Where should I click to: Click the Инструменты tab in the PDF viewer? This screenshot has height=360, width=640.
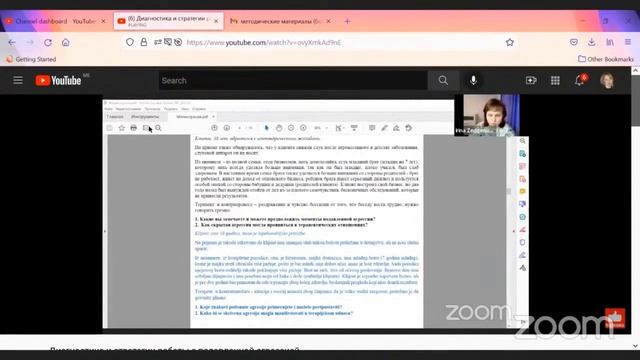pyautogui.click(x=145, y=117)
